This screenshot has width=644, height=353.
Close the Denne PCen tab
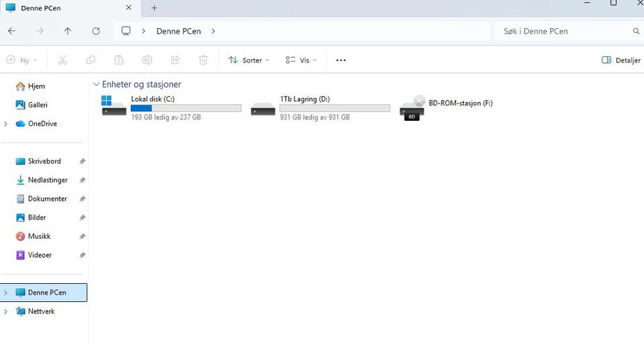point(129,8)
